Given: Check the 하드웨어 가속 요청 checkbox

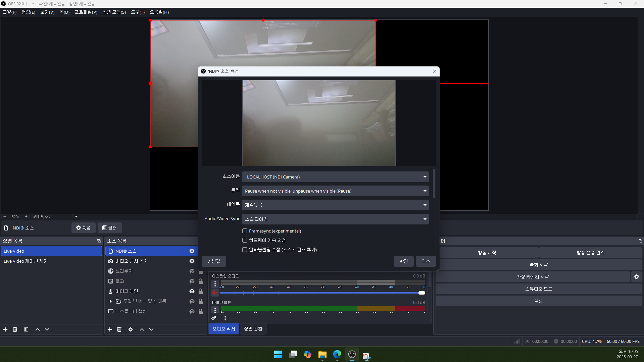Looking at the screenshot, I should click(245, 240).
